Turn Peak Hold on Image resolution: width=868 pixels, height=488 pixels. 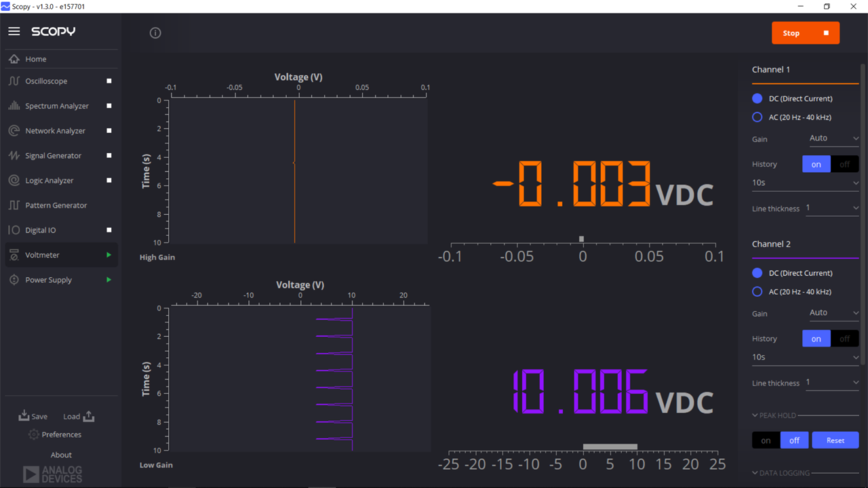(x=766, y=441)
